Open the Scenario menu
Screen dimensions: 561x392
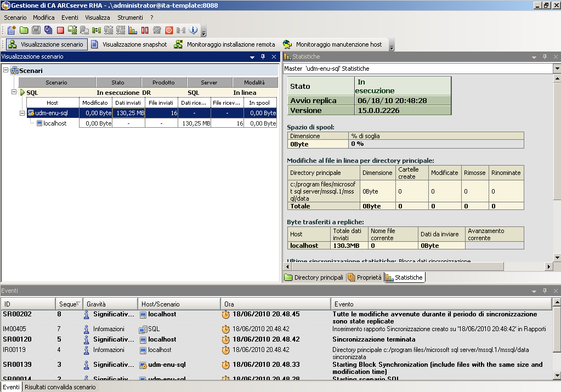15,18
